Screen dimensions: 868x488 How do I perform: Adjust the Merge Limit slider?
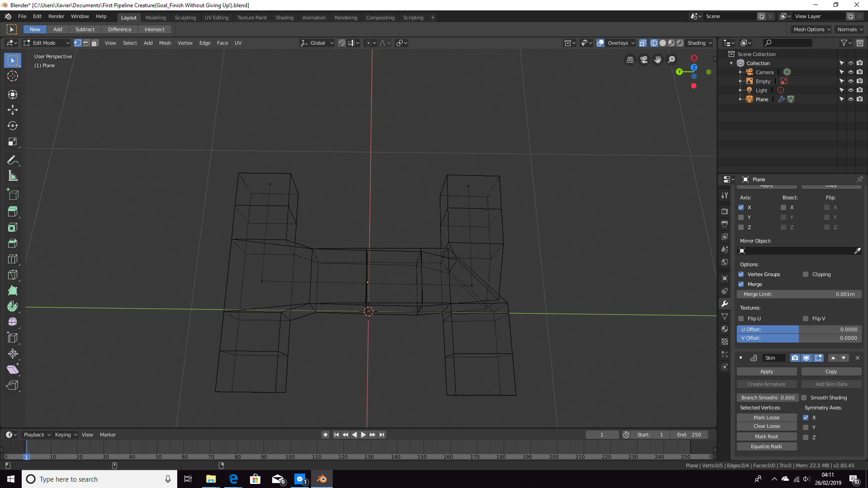click(799, 294)
